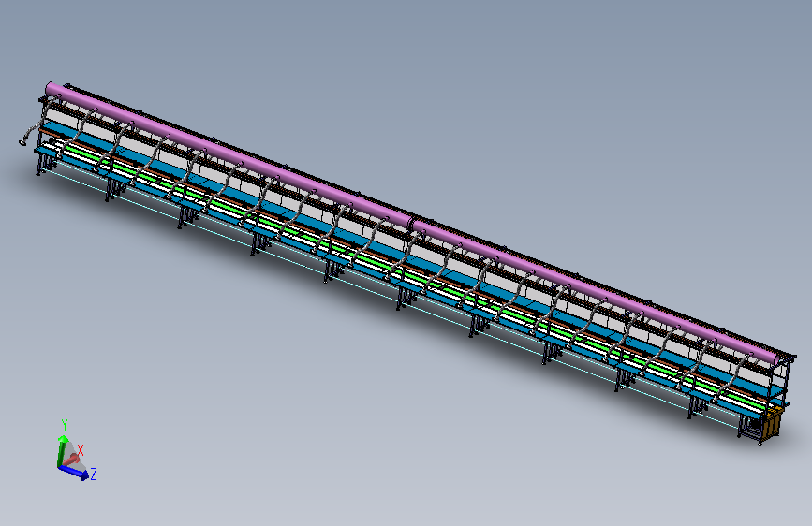
Task: Click the red X axis of the orientation triad
Action: click(73, 459)
